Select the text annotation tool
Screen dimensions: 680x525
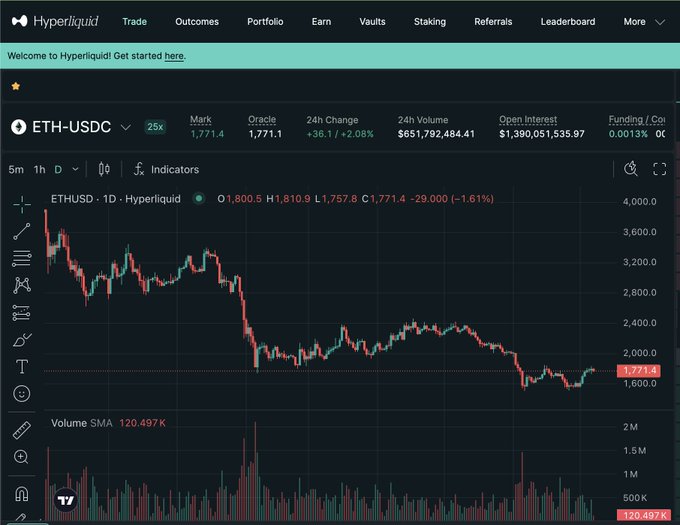click(x=22, y=367)
